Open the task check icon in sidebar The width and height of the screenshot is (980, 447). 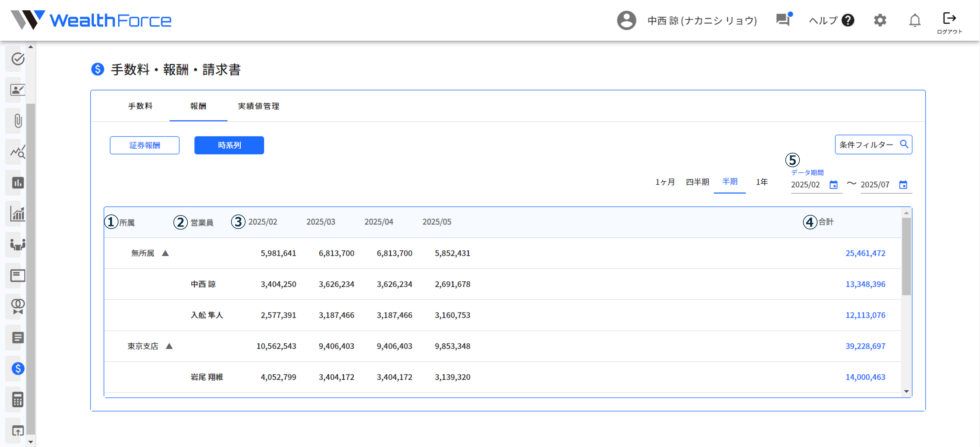coord(18,59)
